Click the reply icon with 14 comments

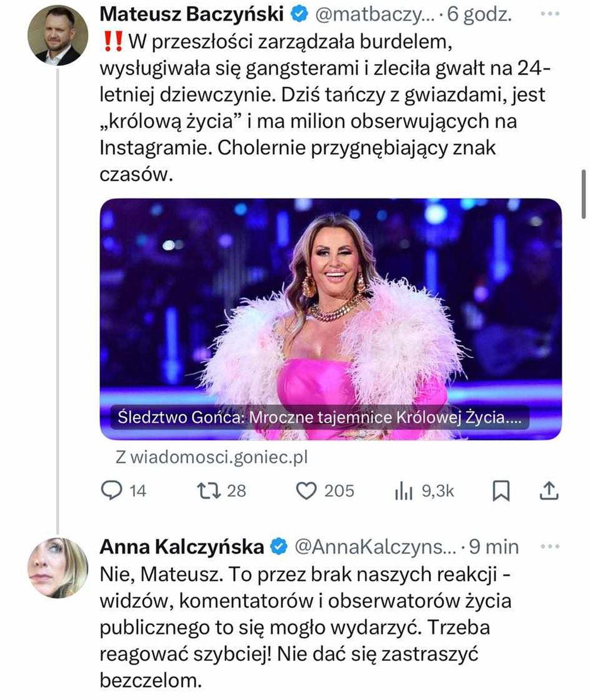pos(111,490)
